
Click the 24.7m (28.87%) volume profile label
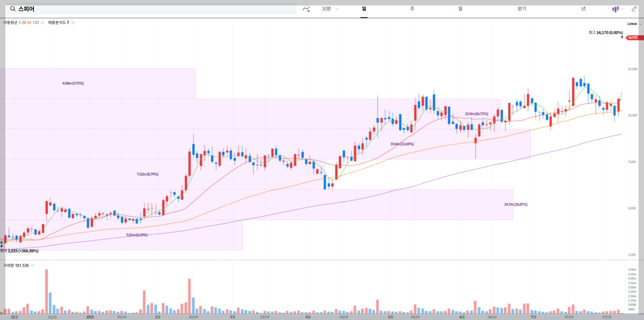click(516, 205)
